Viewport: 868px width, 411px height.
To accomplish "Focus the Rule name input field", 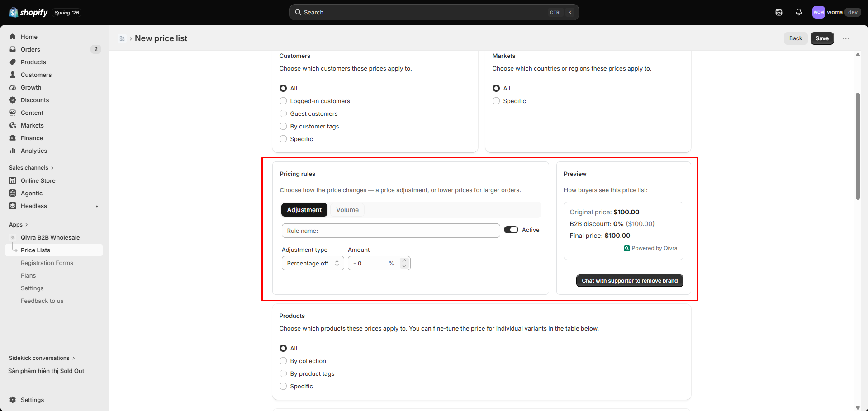I will coord(391,231).
